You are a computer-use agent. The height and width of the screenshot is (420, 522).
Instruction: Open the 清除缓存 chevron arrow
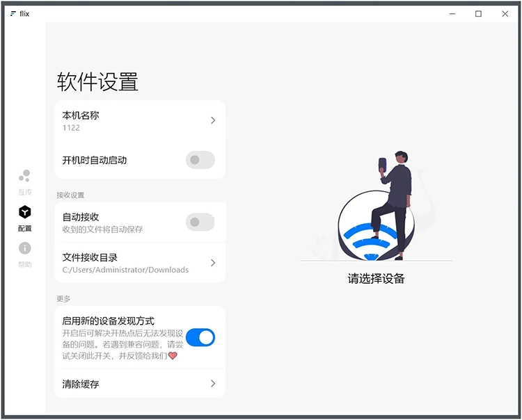pos(213,383)
